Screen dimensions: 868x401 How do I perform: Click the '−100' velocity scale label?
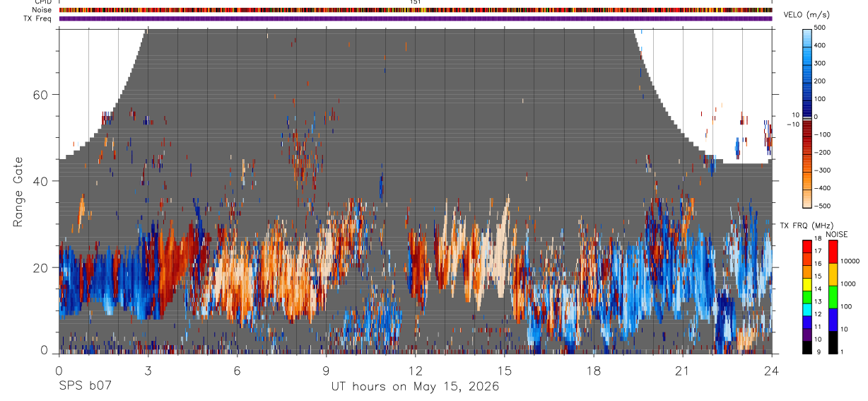click(x=823, y=134)
